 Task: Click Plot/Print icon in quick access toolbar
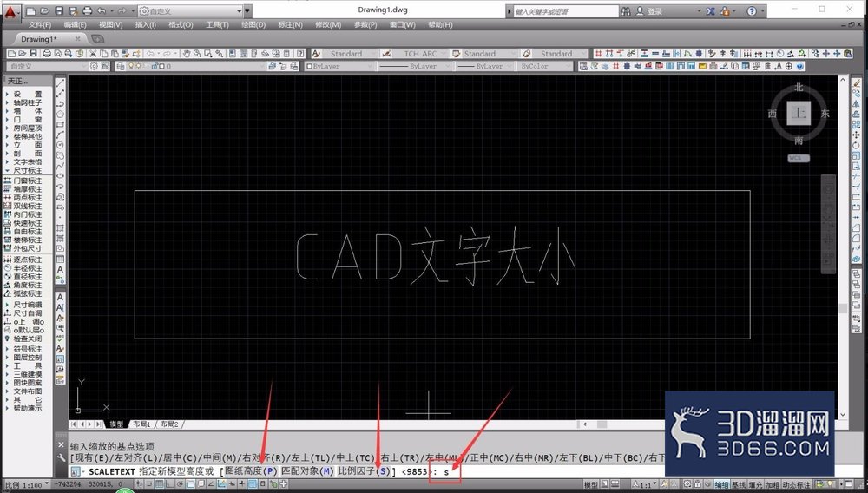[88, 11]
